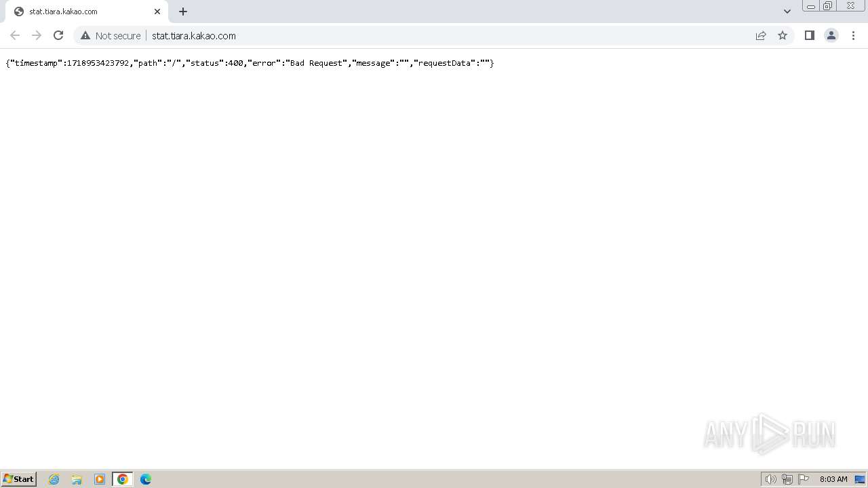The width and height of the screenshot is (868, 488).
Task: Open the Windows Start menu
Action: coord(19,479)
